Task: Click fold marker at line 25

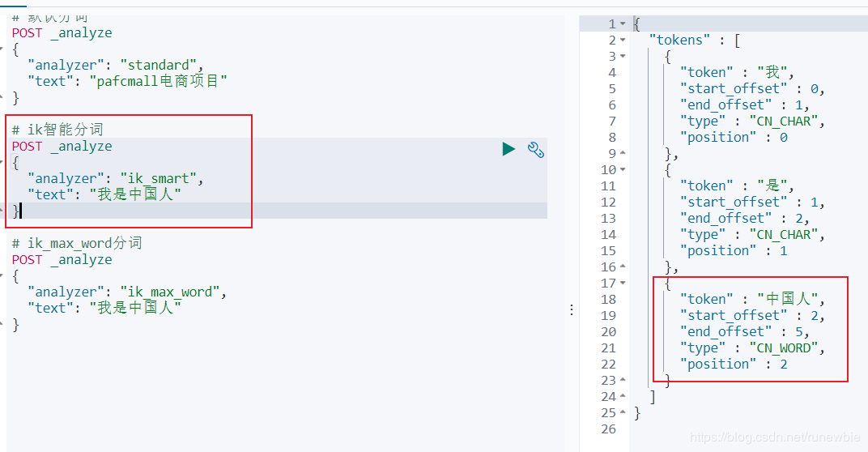Action: [623, 412]
